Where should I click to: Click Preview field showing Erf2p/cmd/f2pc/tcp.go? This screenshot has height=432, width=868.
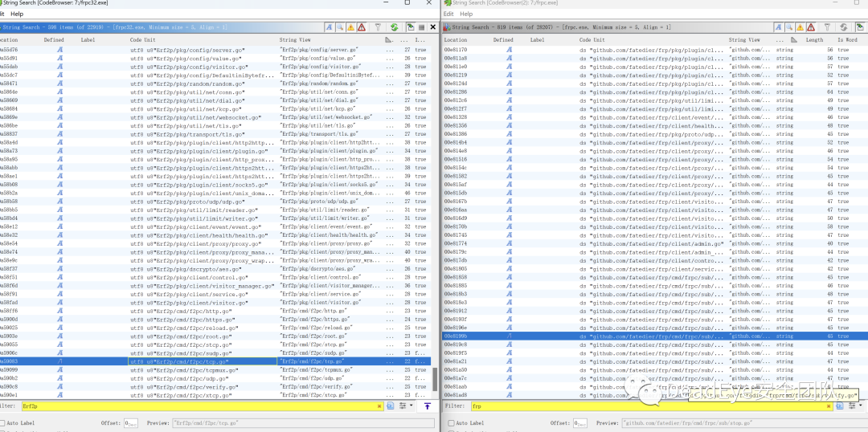pos(303,423)
